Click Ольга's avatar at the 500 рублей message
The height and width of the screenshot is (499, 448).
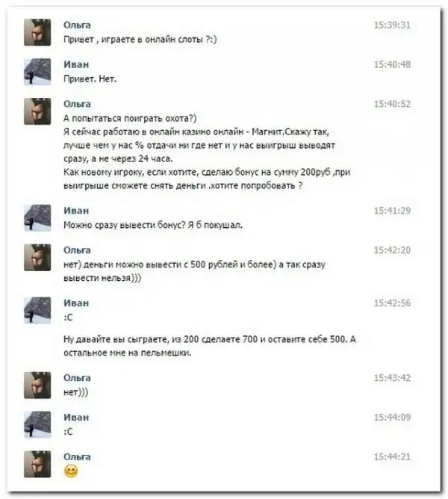(x=37, y=257)
